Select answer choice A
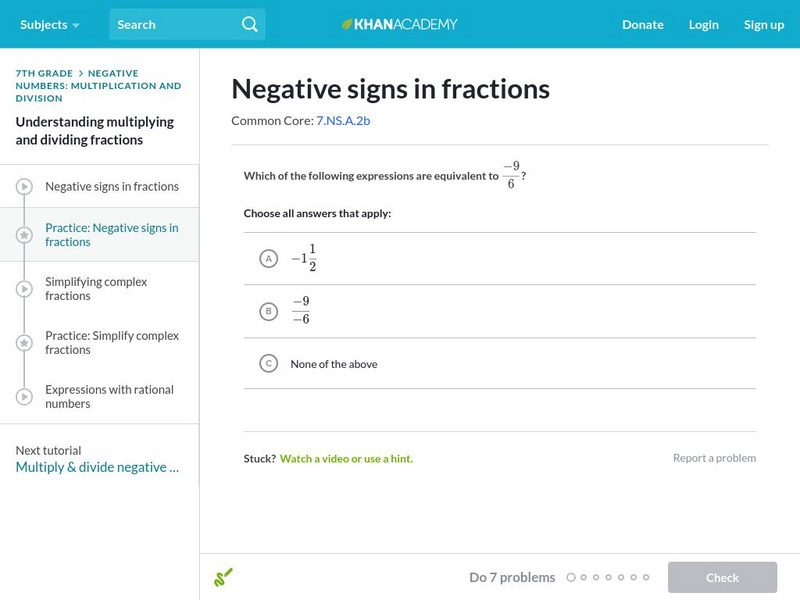 tap(268, 259)
